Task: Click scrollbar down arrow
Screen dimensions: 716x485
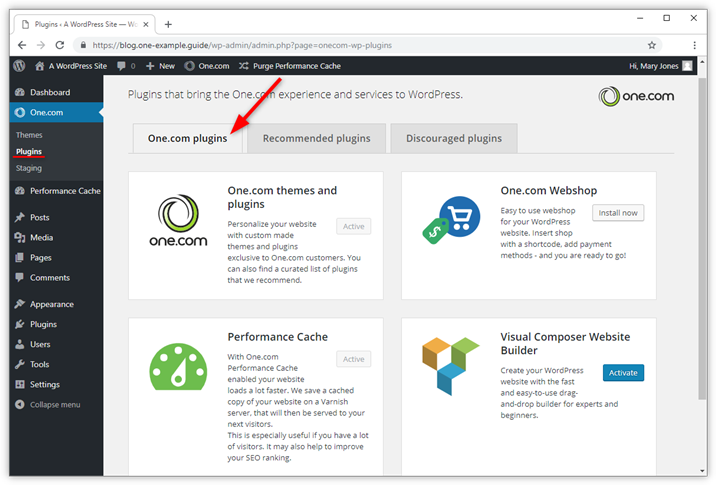Action: tap(702, 471)
